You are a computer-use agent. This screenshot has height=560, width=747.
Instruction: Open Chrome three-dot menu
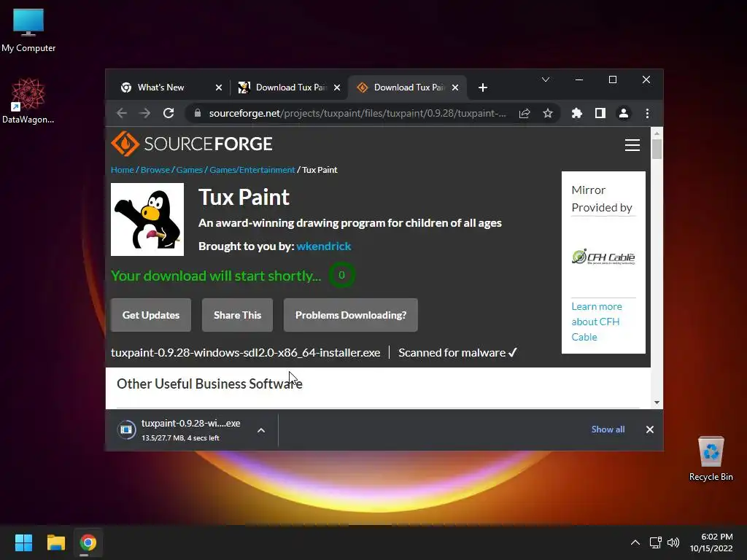[647, 113]
